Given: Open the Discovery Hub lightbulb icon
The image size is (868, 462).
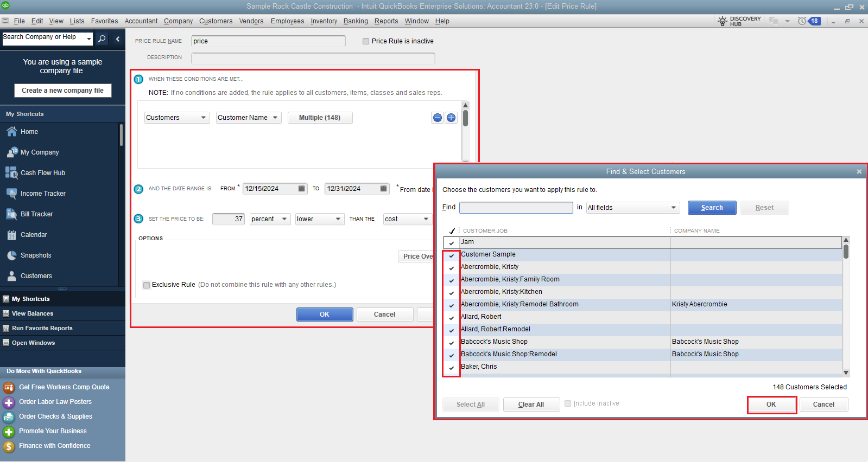Looking at the screenshot, I should [x=723, y=21].
